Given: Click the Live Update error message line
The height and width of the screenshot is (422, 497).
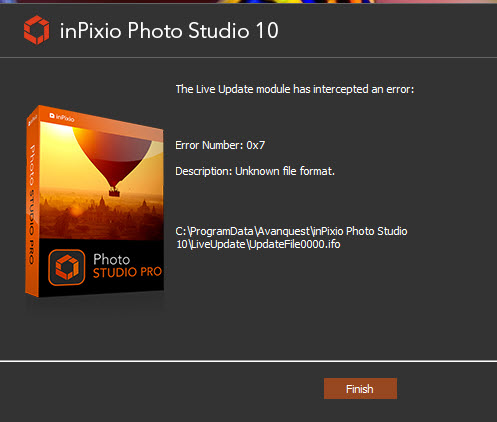Looking at the screenshot, I should point(295,89).
